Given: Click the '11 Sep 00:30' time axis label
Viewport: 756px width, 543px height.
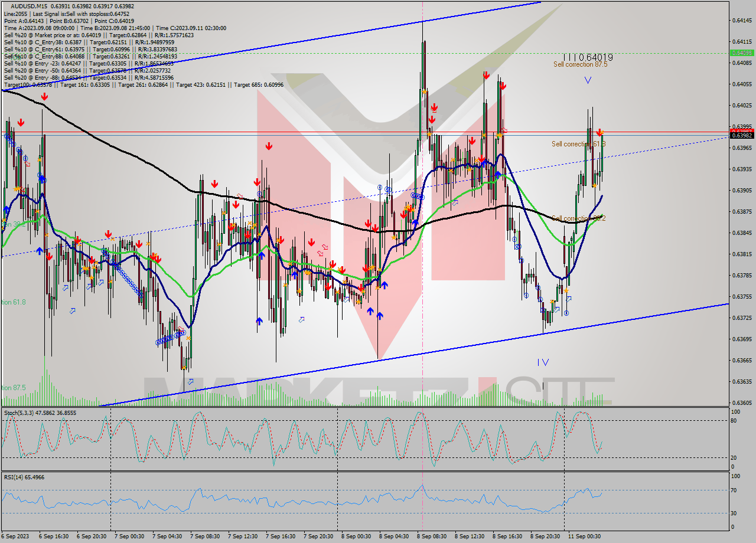Looking at the screenshot, I should point(584,537).
